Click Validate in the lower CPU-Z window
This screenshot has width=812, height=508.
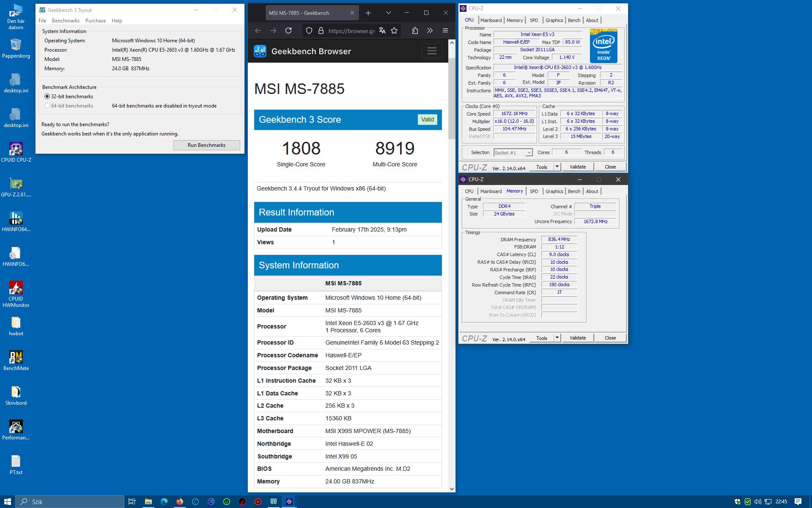[x=578, y=338]
